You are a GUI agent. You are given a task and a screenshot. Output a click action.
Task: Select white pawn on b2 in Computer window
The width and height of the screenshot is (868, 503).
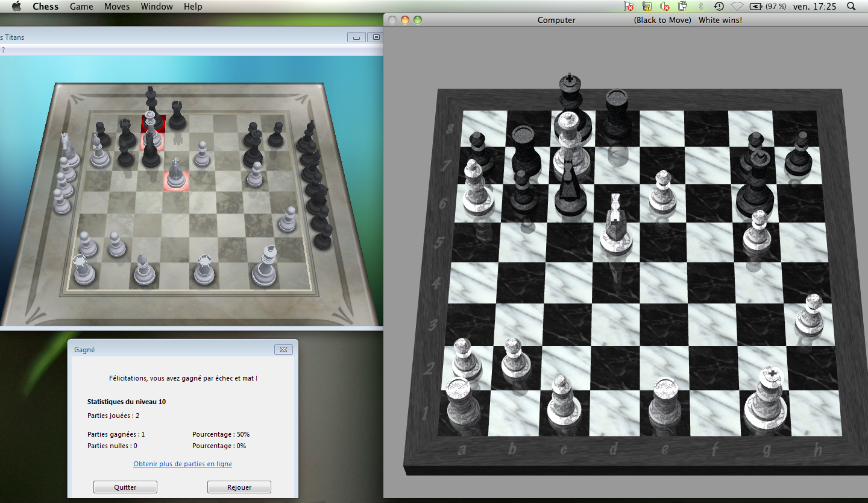click(515, 359)
